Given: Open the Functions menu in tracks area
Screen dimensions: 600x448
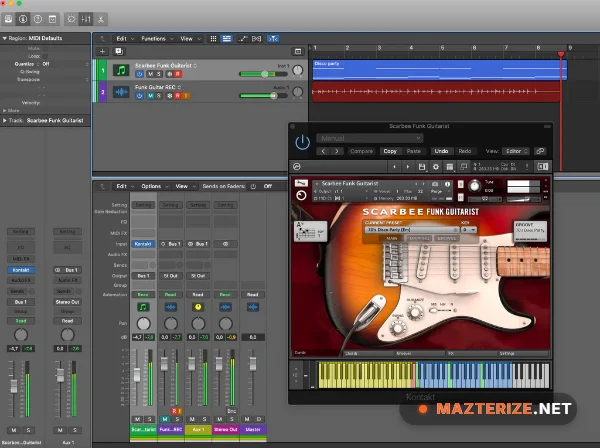Looking at the screenshot, I should pos(157,39).
